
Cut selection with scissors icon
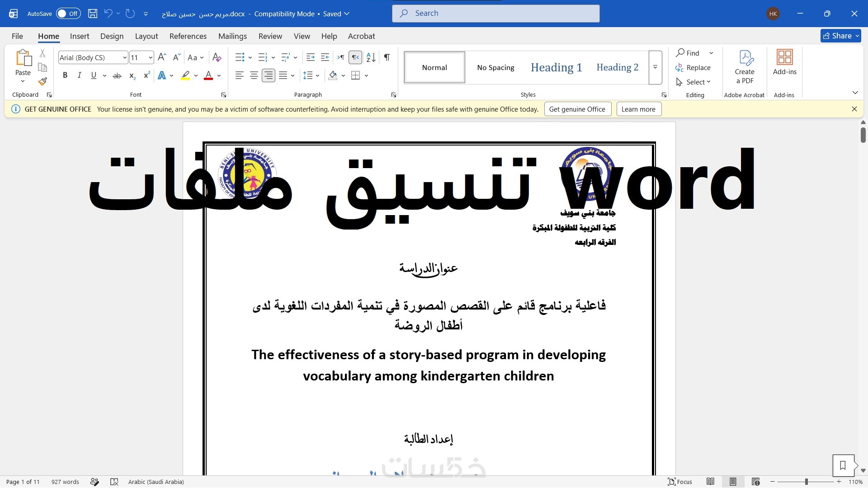pyautogui.click(x=42, y=53)
